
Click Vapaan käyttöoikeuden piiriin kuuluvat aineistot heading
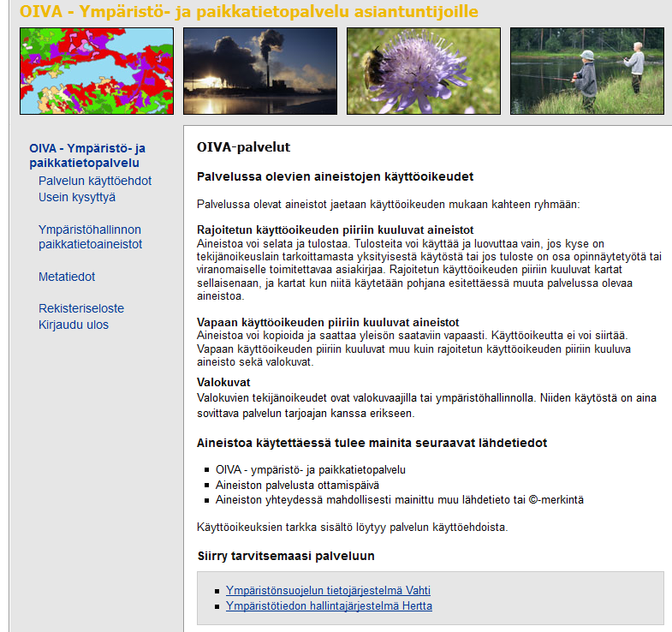[x=328, y=322]
